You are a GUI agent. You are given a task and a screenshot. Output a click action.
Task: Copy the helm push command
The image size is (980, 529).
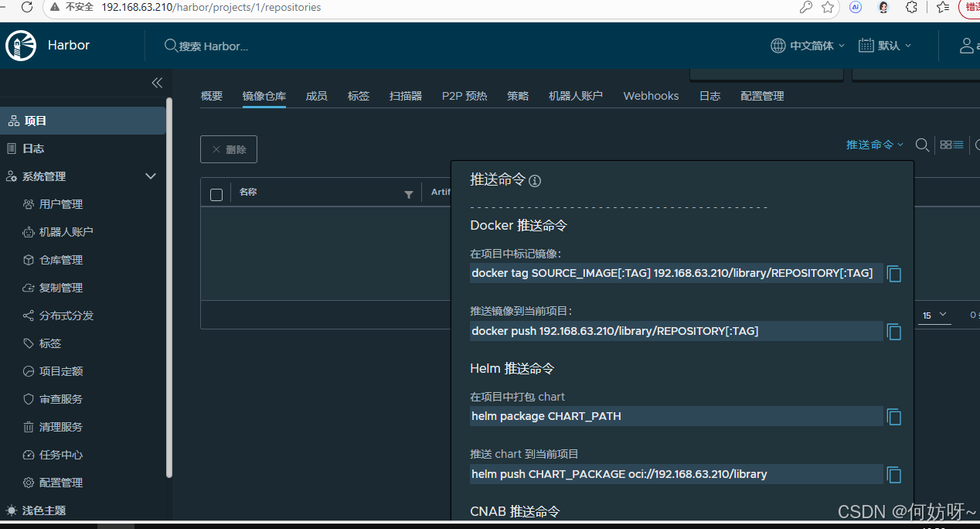[x=894, y=475]
